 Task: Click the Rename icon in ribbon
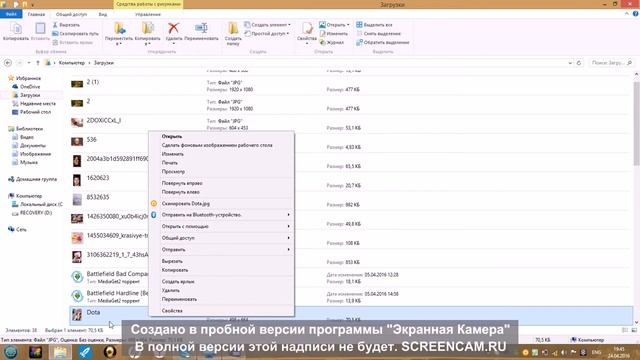(201, 28)
